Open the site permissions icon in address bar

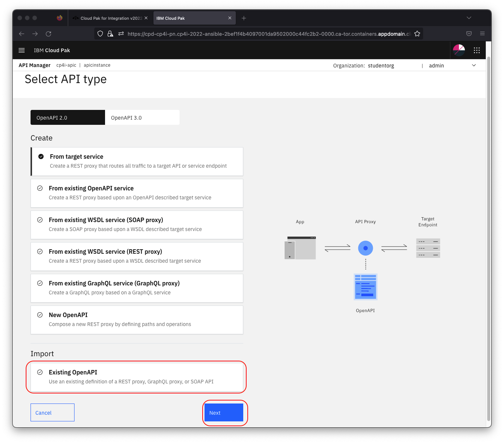pos(121,34)
